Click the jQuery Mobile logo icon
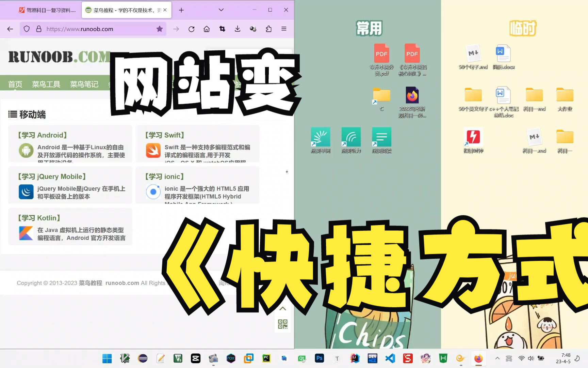Viewport: 588px width, 368px height. click(26, 192)
